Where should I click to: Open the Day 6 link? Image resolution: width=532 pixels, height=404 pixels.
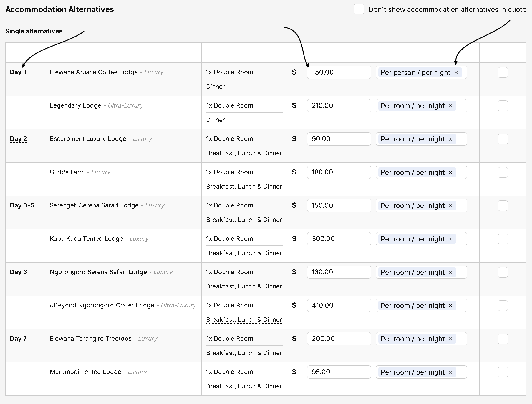tap(19, 272)
